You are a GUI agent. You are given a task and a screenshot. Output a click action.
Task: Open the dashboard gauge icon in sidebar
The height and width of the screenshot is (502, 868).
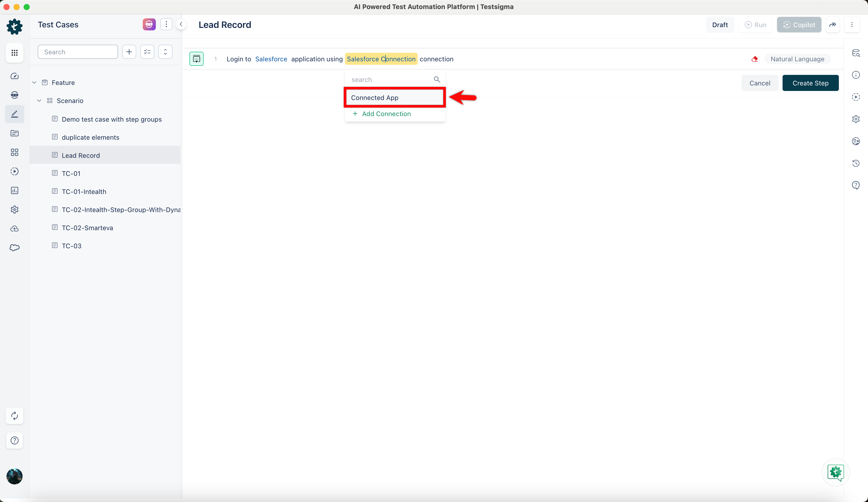15,76
